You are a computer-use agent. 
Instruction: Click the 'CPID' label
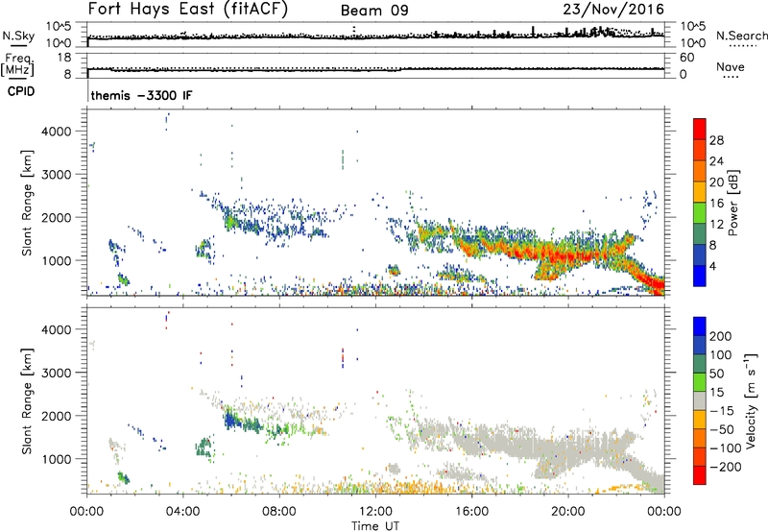coord(21,91)
